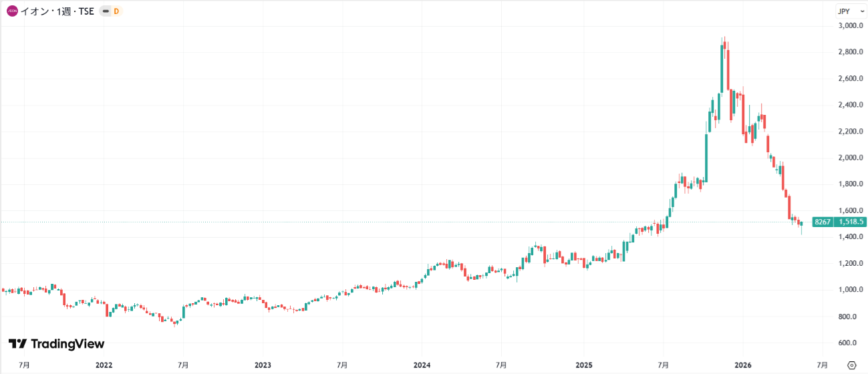This screenshot has height=374, width=868.
Task: Select the 2024 time axis marker
Action: coord(422,365)
